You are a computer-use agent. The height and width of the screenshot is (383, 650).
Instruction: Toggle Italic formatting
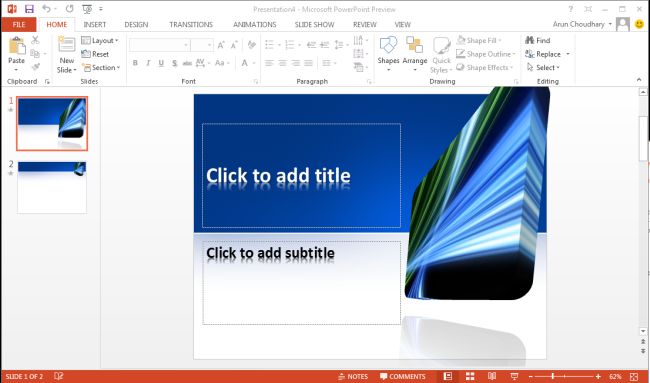148,63
